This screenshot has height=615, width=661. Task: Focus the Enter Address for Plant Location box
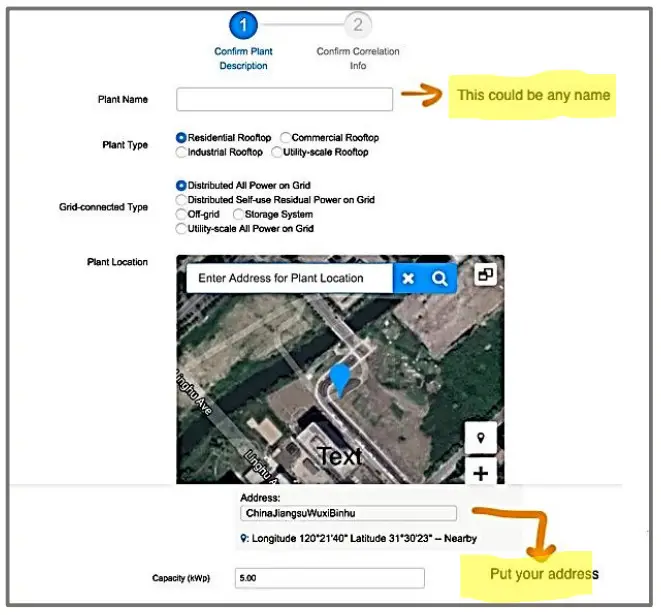[x=289, y=278]
